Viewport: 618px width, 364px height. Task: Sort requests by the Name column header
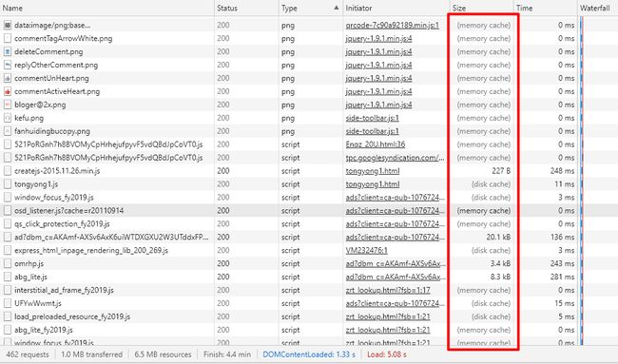107,8
